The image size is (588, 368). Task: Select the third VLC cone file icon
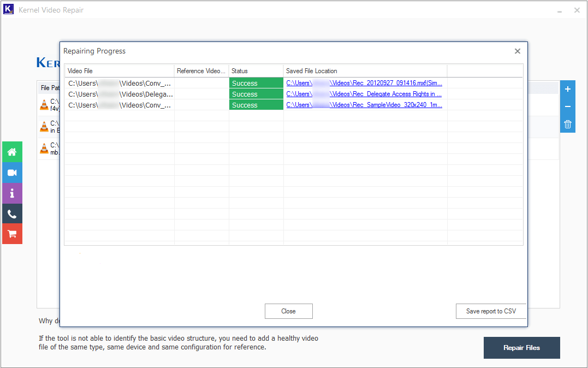click(x=44, y=149)
